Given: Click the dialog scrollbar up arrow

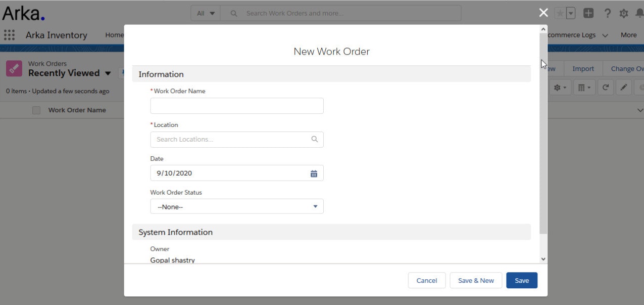Looking at the screenshot, I should (x=543, y=29).
